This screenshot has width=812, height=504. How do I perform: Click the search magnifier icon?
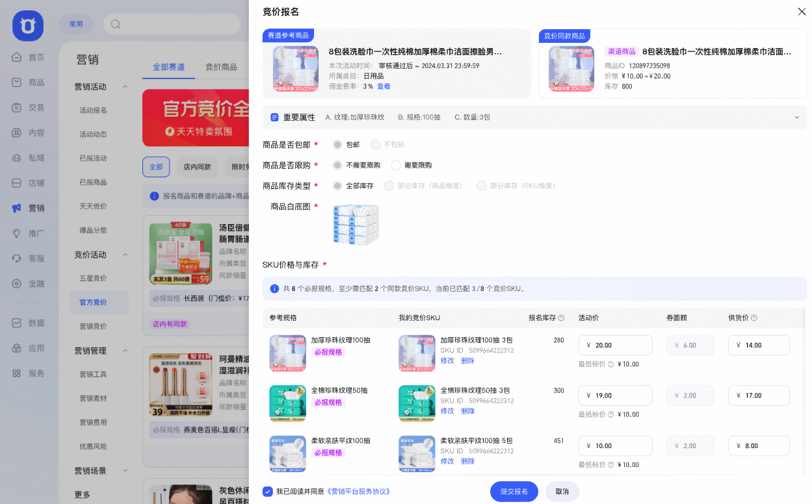[116, 24]
